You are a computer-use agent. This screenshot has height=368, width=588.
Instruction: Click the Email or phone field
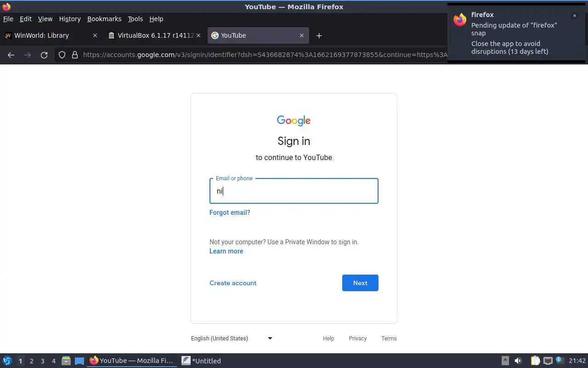294,191
